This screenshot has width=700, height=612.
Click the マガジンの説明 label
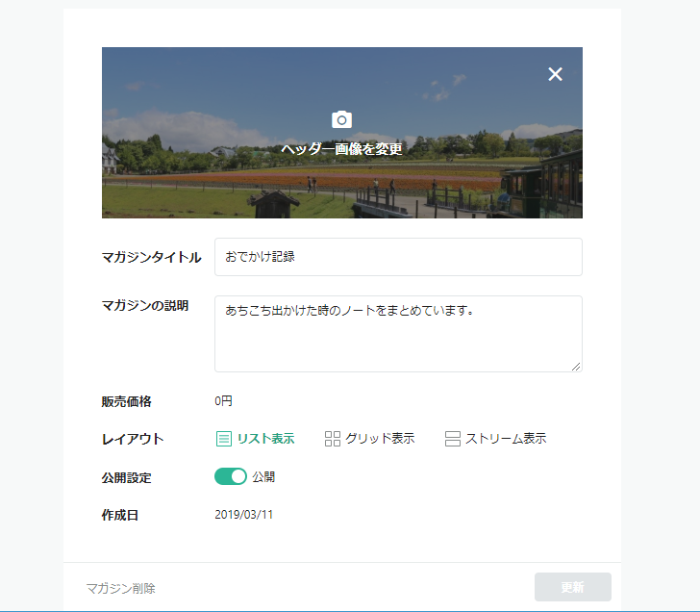[145, 306]
